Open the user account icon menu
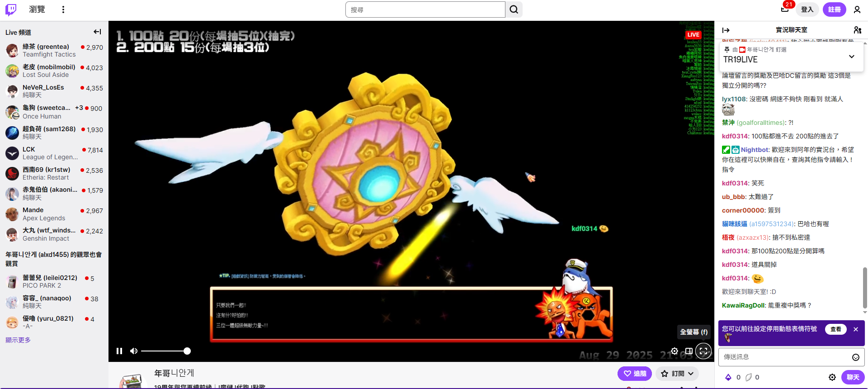This screenshot has height=389, width=868. [x=857, y=9]
